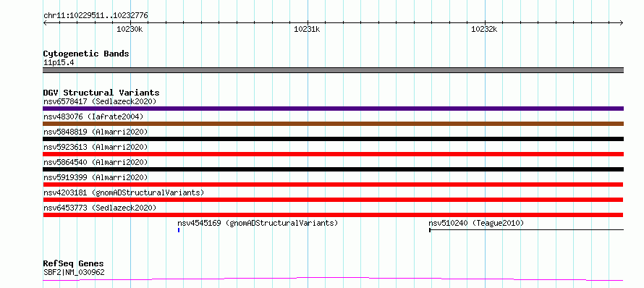The width and height of the screenshot is (644, 288).
Task: Click the nsv5923613 (Almarri2020) label
Action: coord(96,147)
